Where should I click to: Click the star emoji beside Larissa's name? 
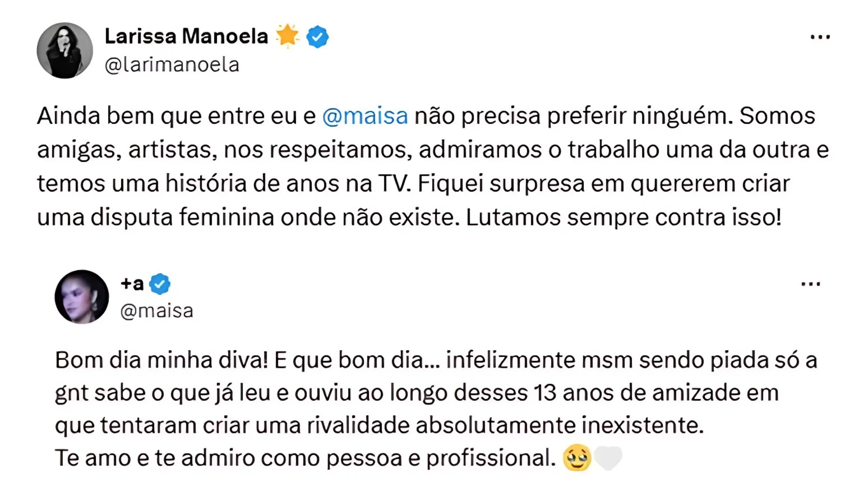click(x=287, y=36)
